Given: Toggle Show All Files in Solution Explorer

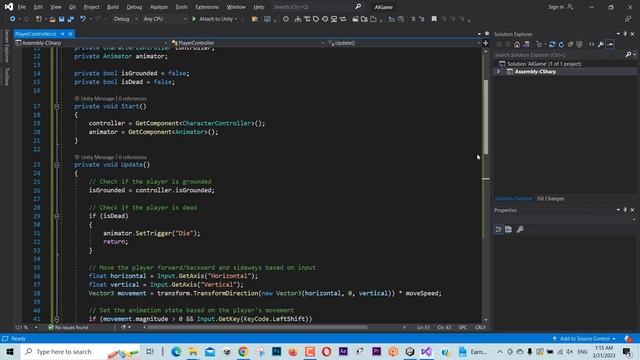Looking at the screenshot, I should coord(579,44).
